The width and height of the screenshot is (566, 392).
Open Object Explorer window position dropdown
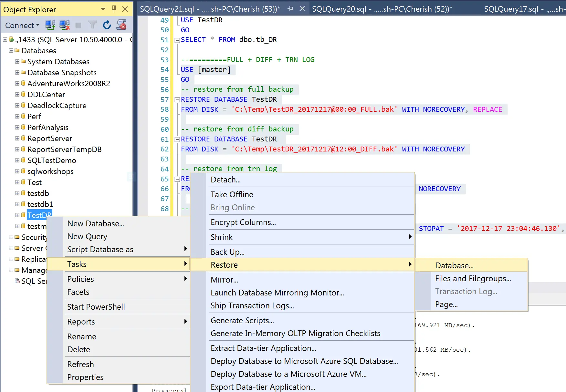[103, 9]
